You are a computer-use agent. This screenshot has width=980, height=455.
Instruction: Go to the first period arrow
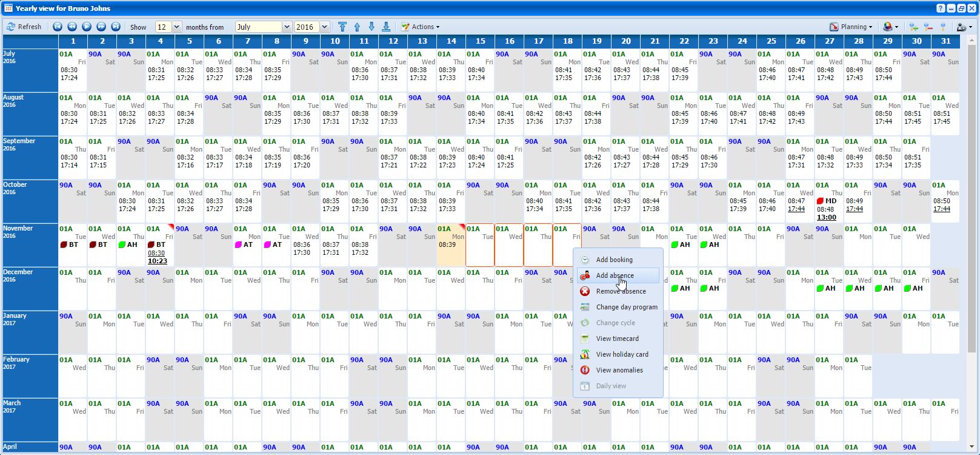tap(58, 27)
